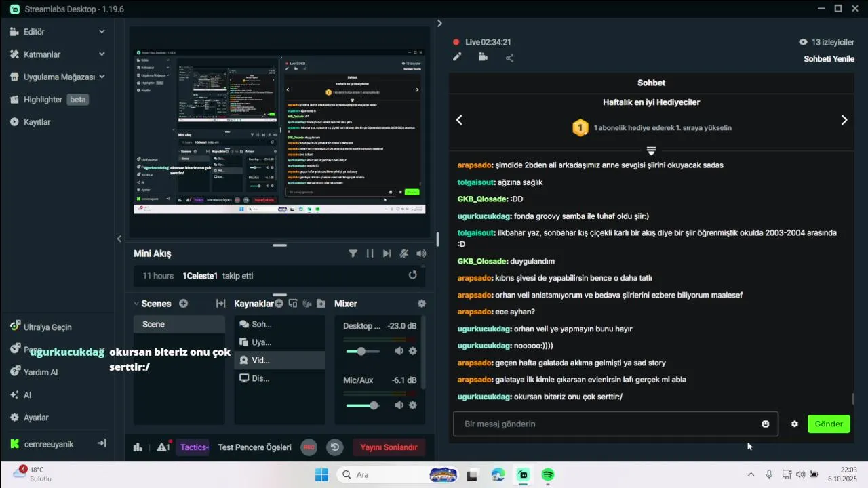Expand the Katmanlar dropdown chevron
This screenshot has height=488, width=868.
pos(102,54)
